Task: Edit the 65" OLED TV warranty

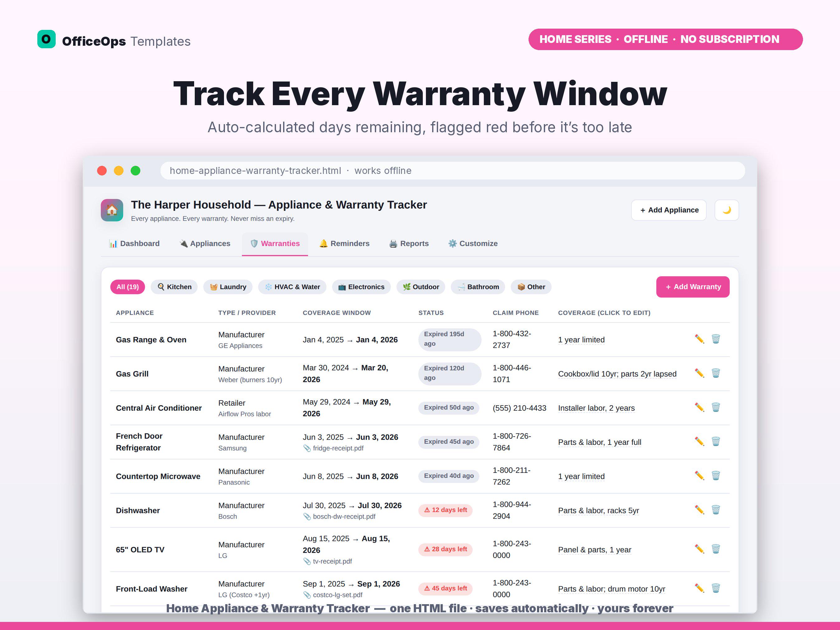Action: pos(699,549)
